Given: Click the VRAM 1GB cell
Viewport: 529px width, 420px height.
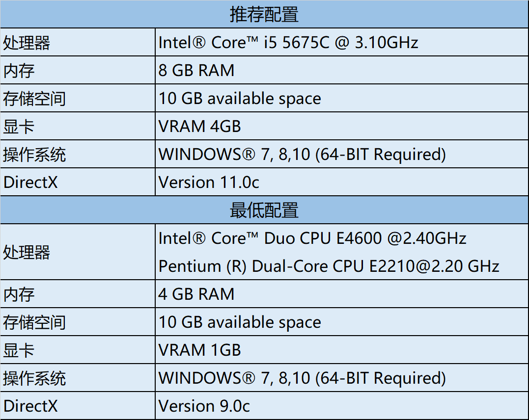Looking at the screenshot, I should pos(200,350).
